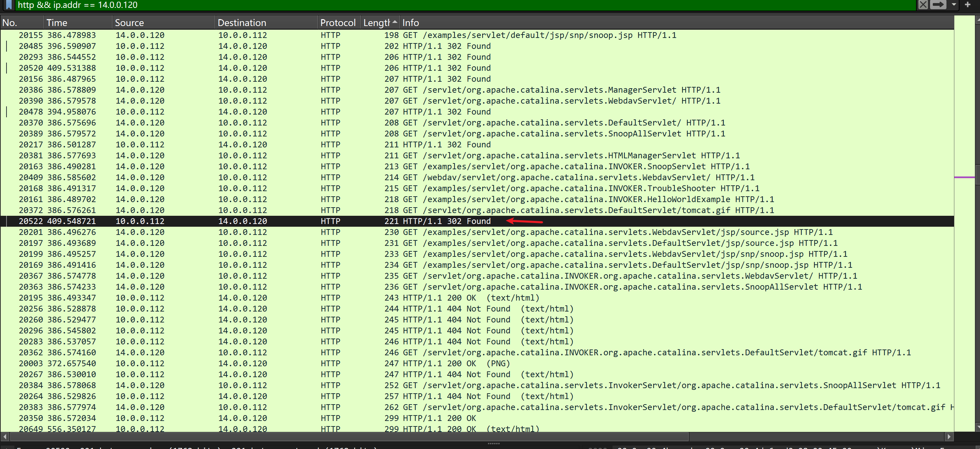Apply the display filter with arrow button
Image resolution: width=980 pixels, height=449 pixels.
pyautogui.click(x=938, y=4)
